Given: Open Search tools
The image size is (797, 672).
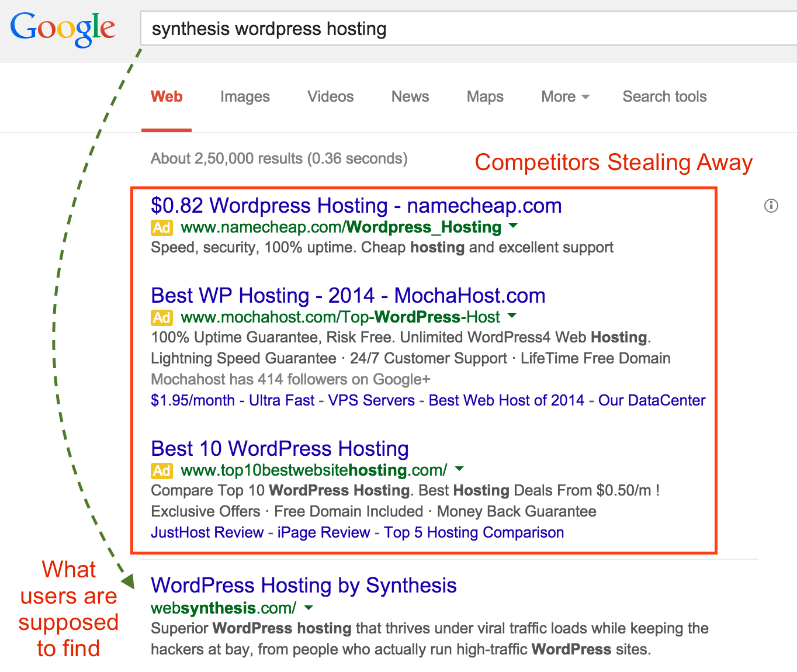Looking at the screenshot, I should click(x=664, y=96).
